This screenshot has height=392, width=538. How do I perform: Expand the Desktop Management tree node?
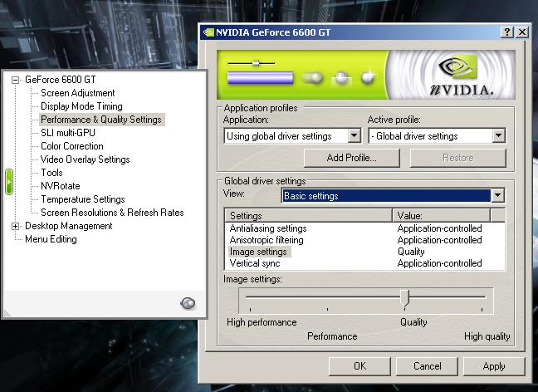16,226
